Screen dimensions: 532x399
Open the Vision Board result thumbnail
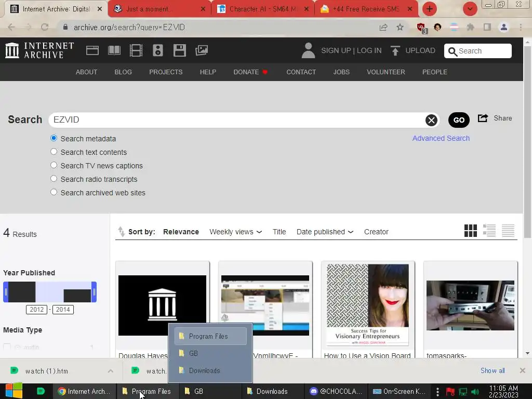tap(368, 305)
